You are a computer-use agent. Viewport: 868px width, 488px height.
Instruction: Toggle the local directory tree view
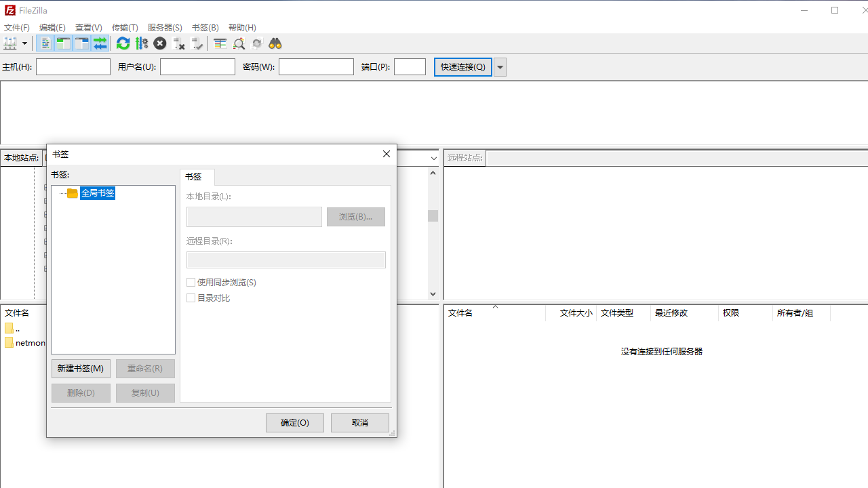click(x=63, y=43)
